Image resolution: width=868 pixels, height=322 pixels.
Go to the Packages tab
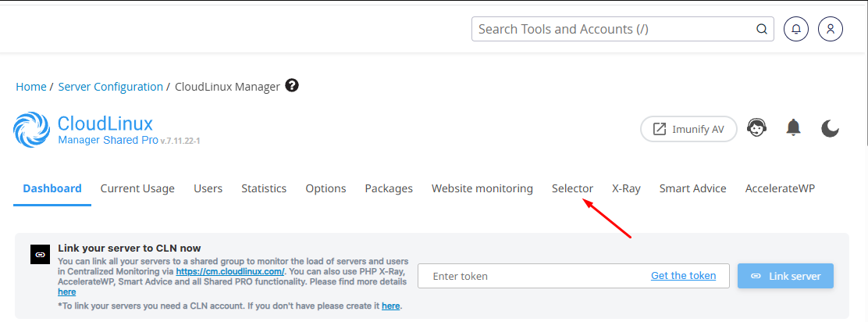(x=389, y=188)
